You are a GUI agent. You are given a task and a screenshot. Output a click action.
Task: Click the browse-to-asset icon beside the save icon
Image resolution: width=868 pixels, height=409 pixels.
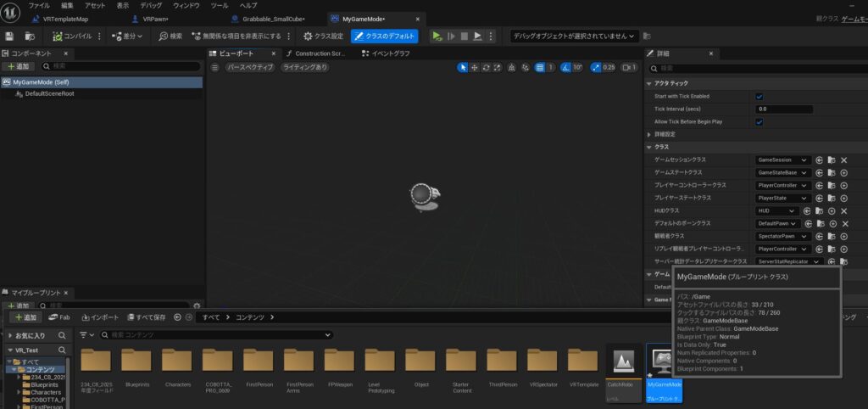pos(30,36)
